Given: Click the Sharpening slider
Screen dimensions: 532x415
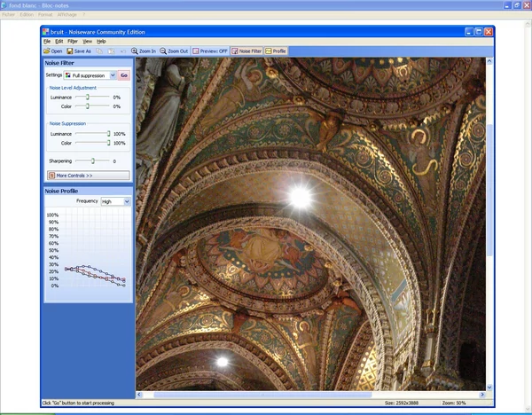Looking at the screenshot, I should click(92, 161).
